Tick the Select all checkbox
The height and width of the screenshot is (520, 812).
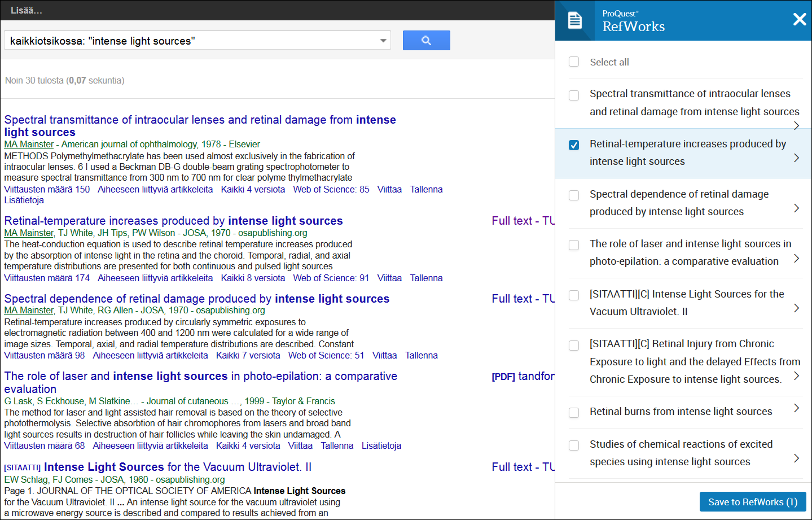pyautogui.click(x=574, y=62)
